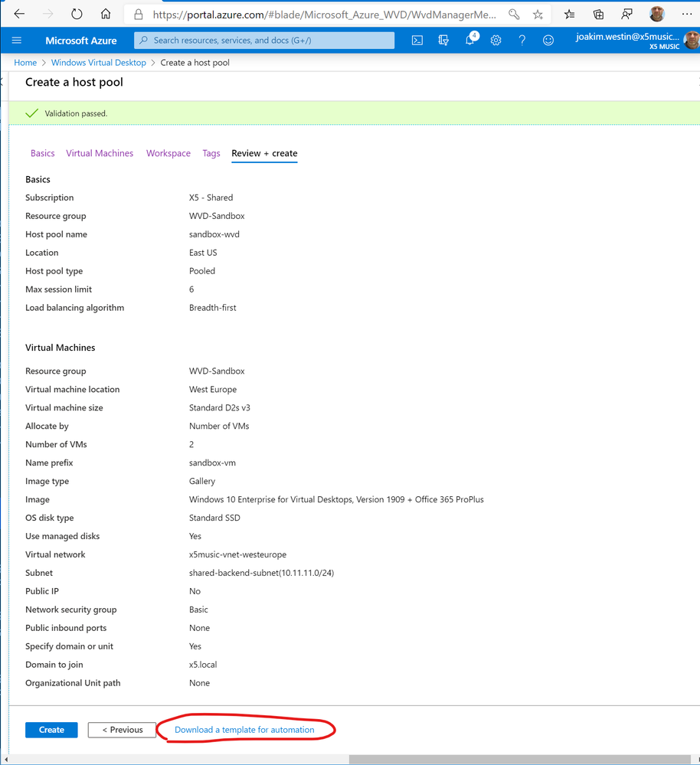Click the 'X5 - Shared' subscription value
This screenshot has height=765, width=700.
click(x=211, y=198)
